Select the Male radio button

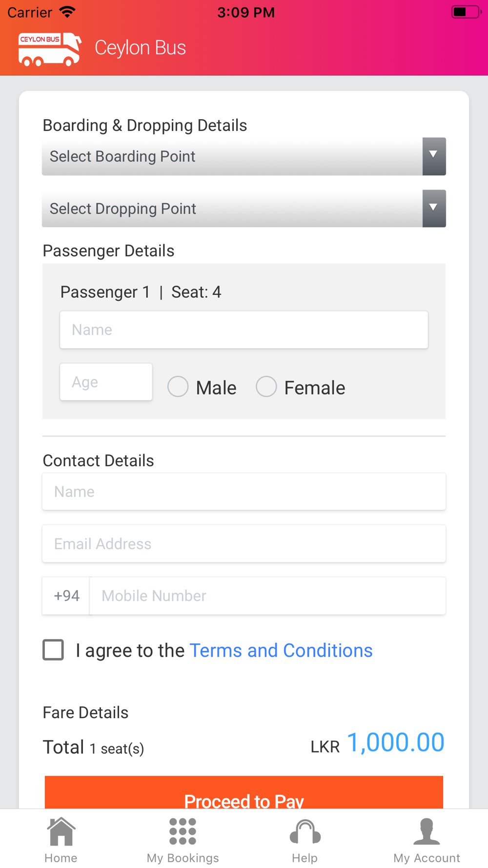[x=178, y=387]
